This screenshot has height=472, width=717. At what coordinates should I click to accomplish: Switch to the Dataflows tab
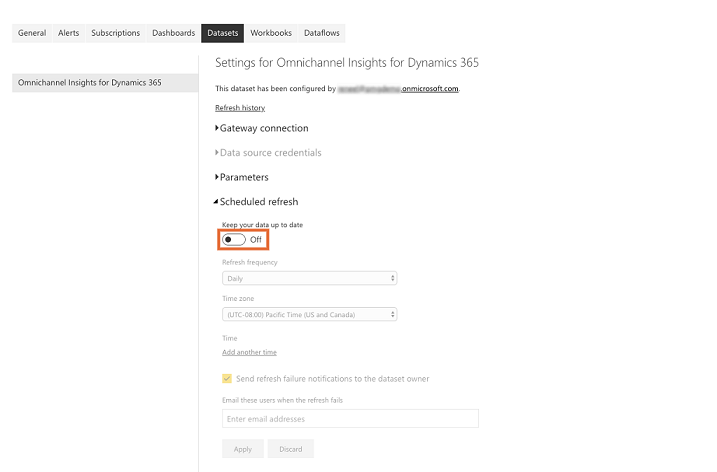[321, 33]
